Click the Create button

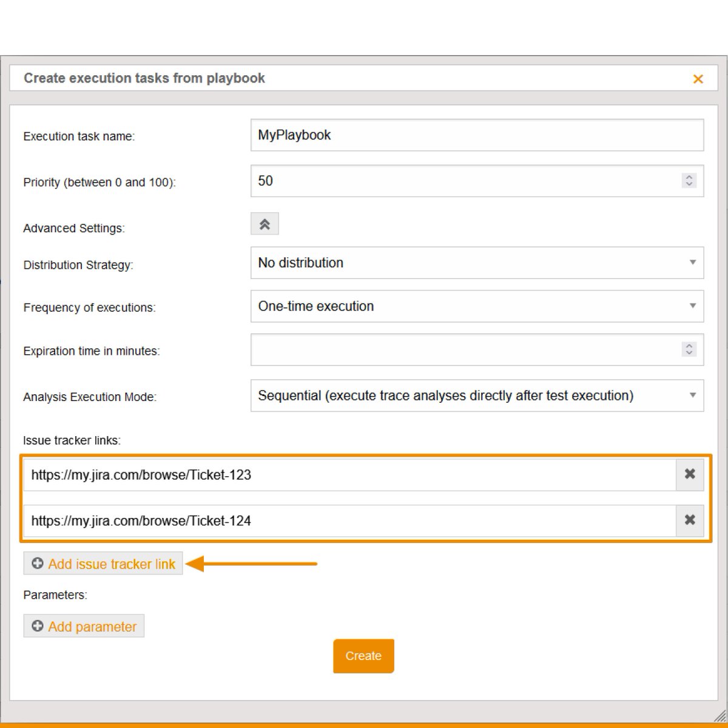point(363,656)
